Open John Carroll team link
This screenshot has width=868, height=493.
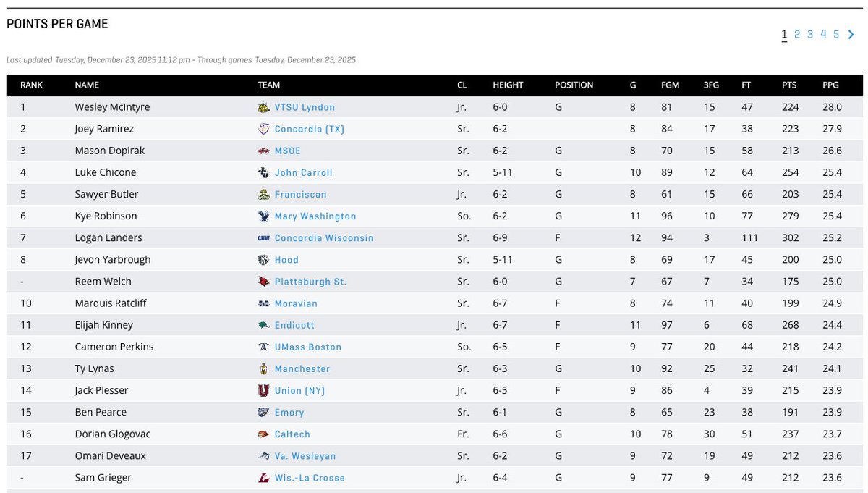pyautogui.click(x=304, y=172)
